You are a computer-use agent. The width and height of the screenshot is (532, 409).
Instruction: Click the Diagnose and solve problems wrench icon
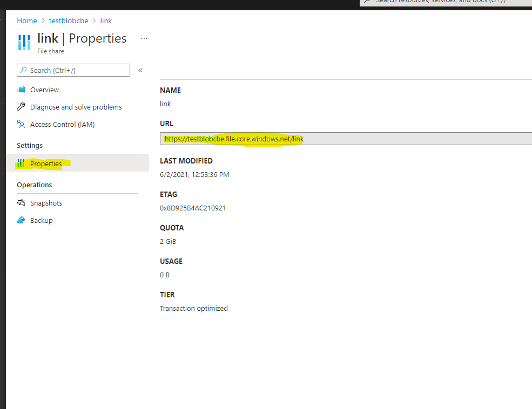pyautogui.click(x=21, y=107)
